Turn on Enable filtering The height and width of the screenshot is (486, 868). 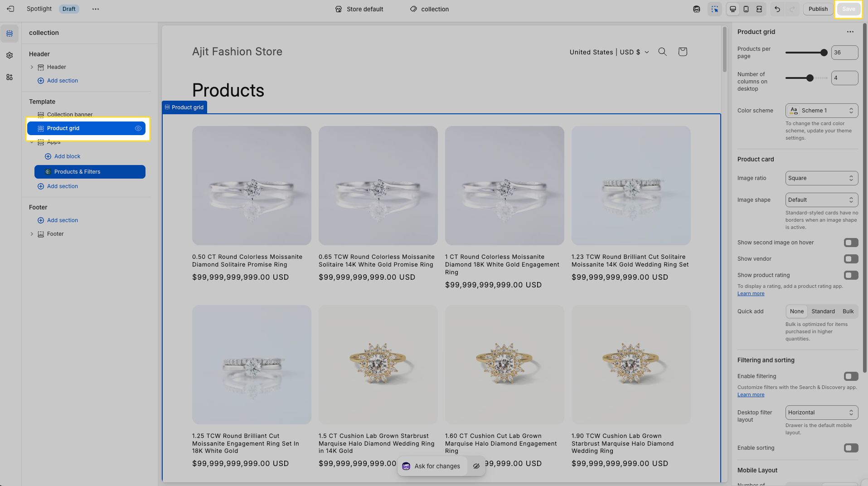(851, 376)
